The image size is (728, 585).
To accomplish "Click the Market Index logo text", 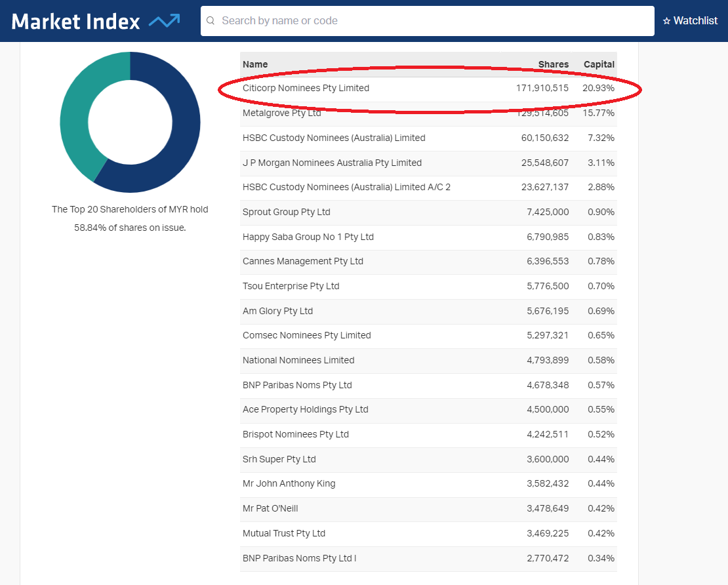I will coord(76,22).
